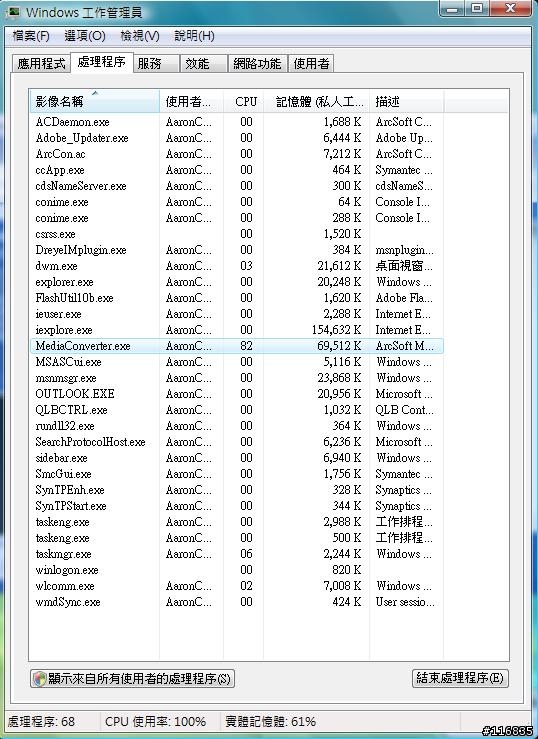538x739 pixels.
Task: Select the rundll32.exe process
Action: pos(236,426)
